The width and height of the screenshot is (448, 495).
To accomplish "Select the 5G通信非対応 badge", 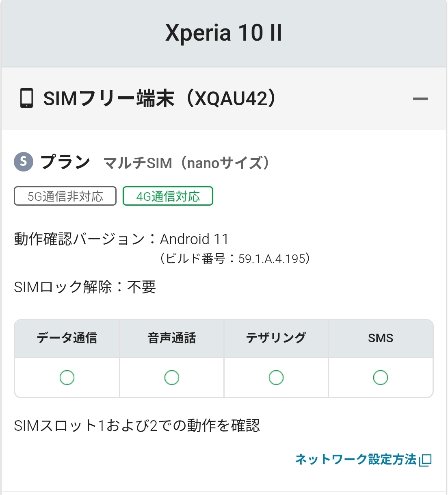I will (65, 196).
